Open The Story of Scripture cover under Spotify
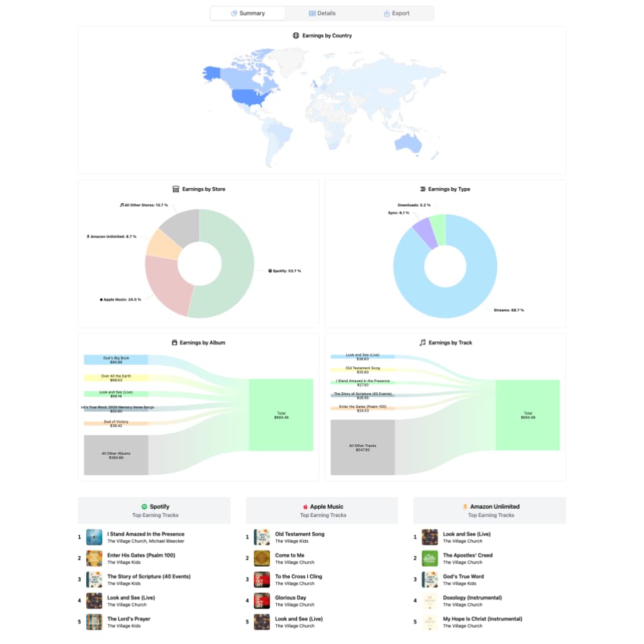 pyautogui.click(x=94, y=580)
